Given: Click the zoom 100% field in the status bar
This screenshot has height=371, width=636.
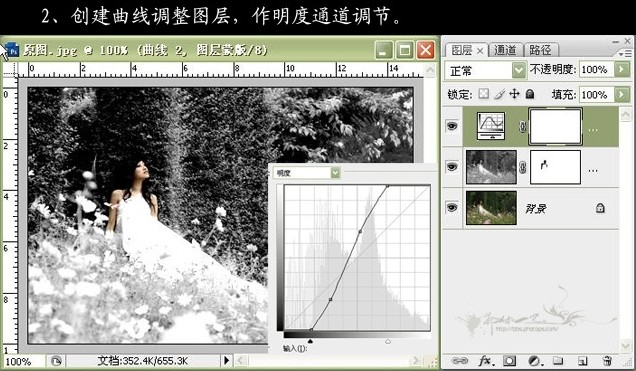Looking at the screenshot, I should [x=23, y=361].
